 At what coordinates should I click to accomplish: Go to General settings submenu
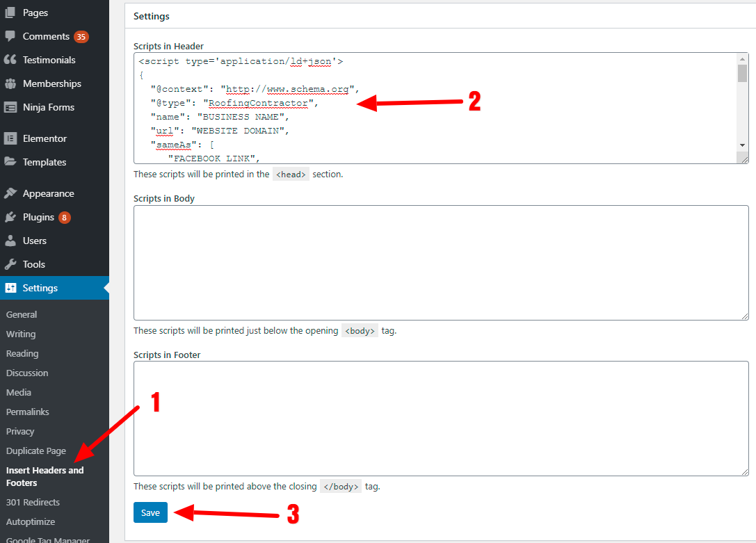click(22, 314)
